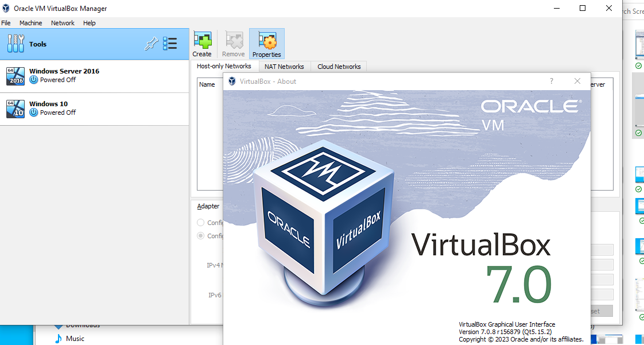
Task: Select the Configure Adapter Automatically radio button
Action: coord(201,222)
